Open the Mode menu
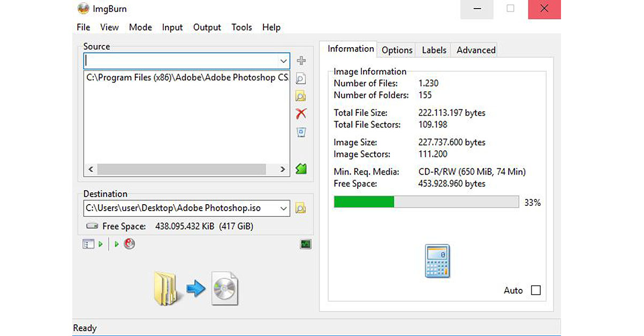Image resolution: width=644 pixels, height=336 pixels. point(140,27)
